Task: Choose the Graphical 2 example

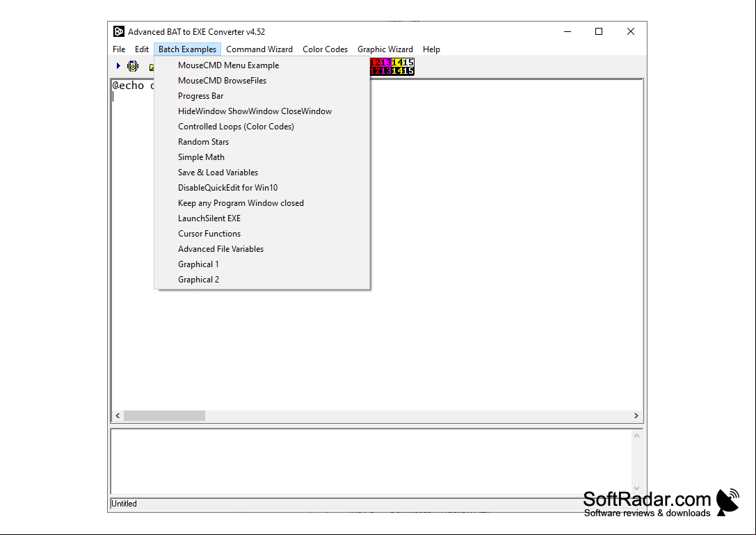Action: (x=262, y=280)
